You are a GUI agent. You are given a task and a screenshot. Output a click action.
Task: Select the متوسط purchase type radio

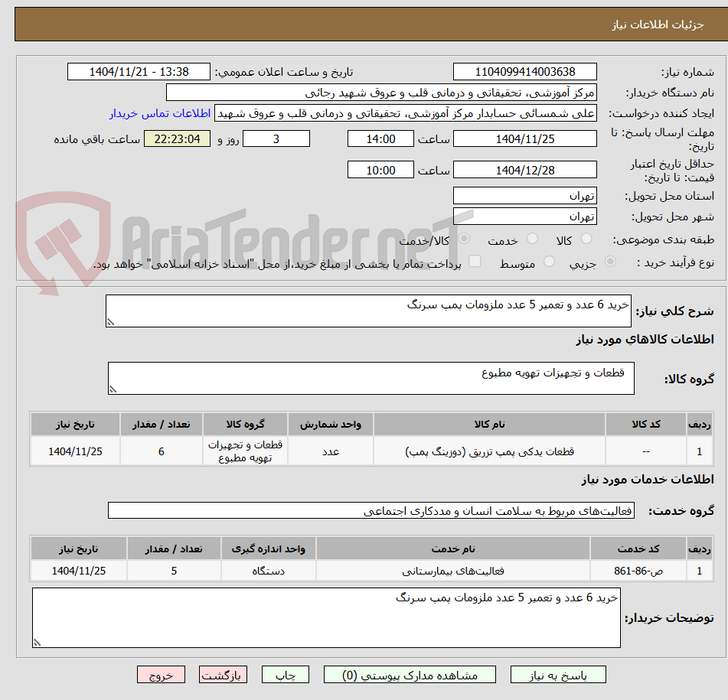click(549, 262)
